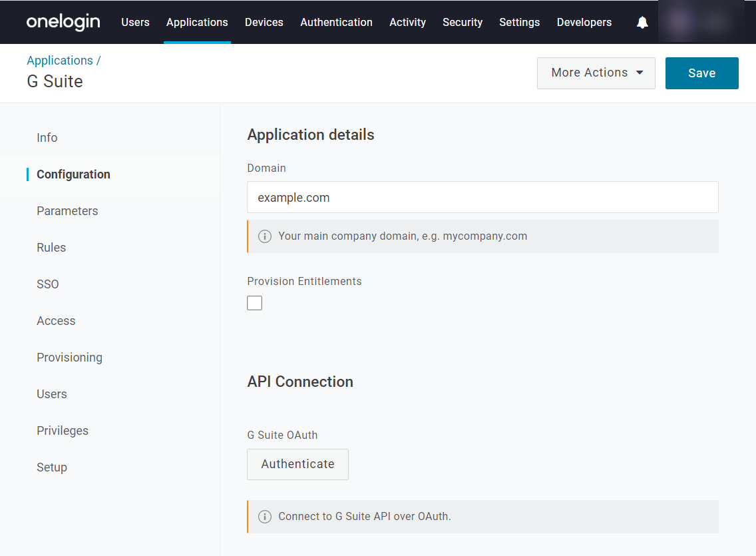
Task: Enable the Provision Entitlements checkbox
Action: click(255, 303)
